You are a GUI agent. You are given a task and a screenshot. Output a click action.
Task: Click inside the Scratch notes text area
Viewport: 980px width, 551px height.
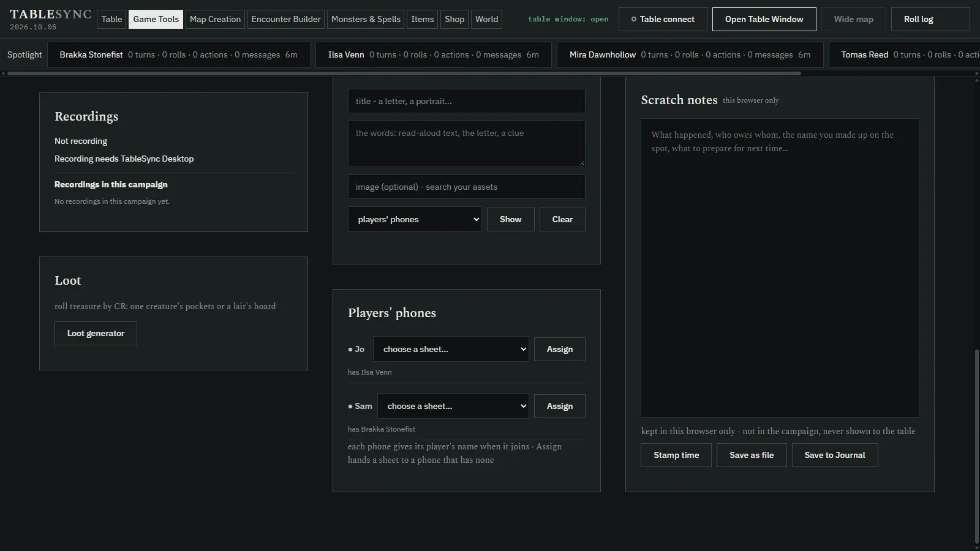(780, 268)
